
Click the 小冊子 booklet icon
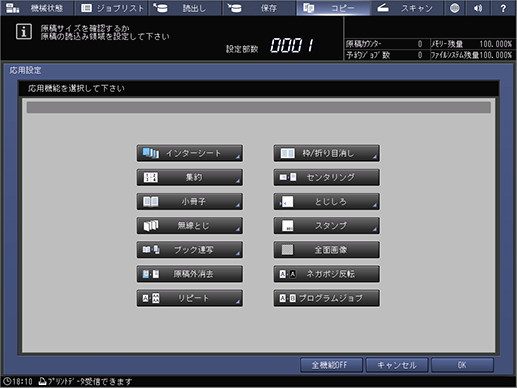tap(151, 201)
